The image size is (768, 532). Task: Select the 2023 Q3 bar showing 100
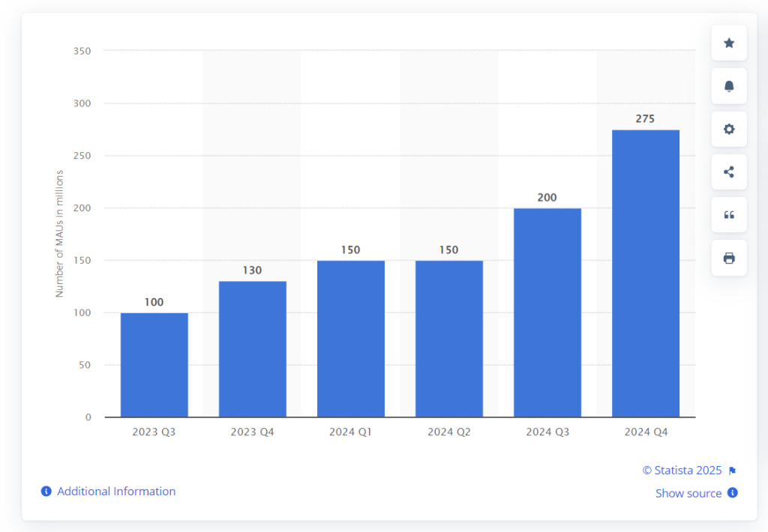click(x=154, y=365)
